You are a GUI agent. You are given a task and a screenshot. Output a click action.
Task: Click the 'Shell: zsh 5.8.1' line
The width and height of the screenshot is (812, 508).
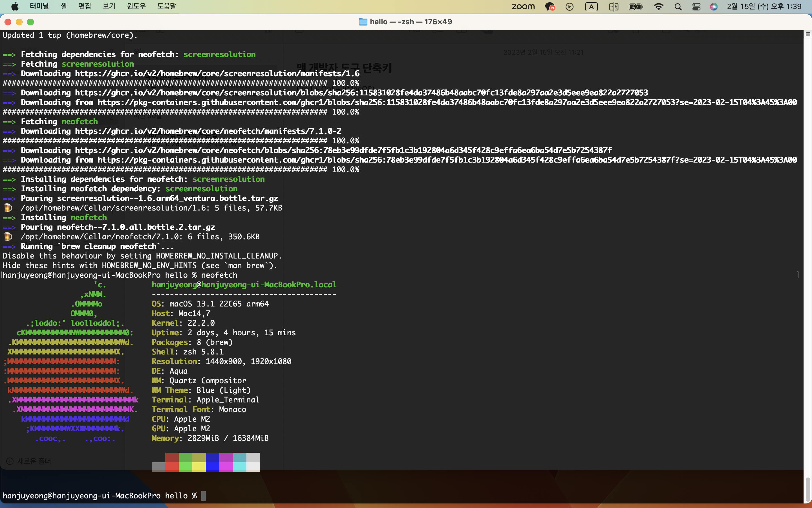click(187, 352)
